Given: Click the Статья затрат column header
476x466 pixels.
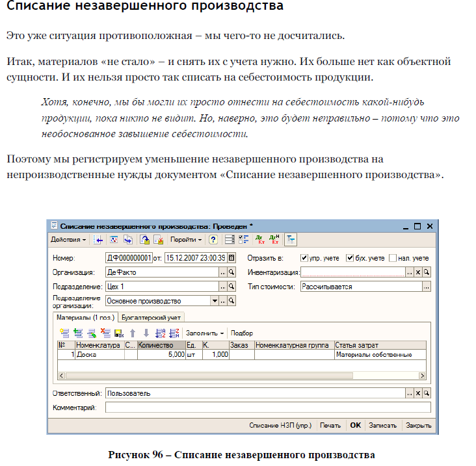Looking at the screenshot, I should click(380, 345).
